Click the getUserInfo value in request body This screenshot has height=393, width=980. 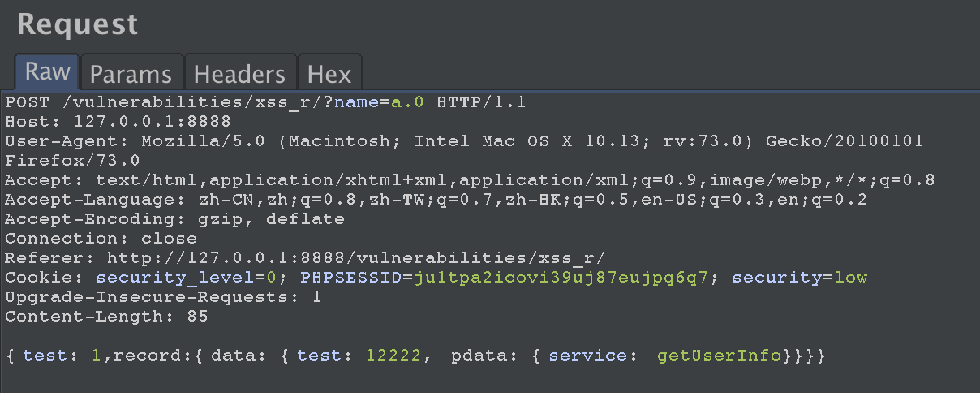click(x=719, y=356)
